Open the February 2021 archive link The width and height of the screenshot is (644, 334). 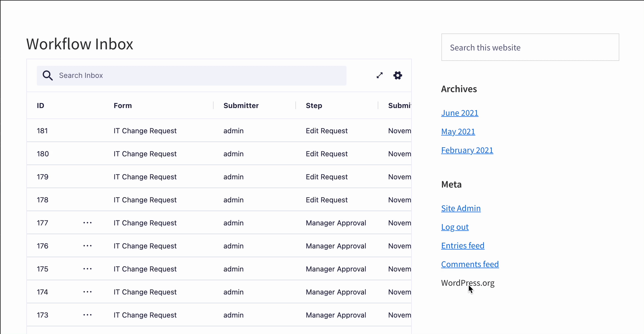(467, 150)
